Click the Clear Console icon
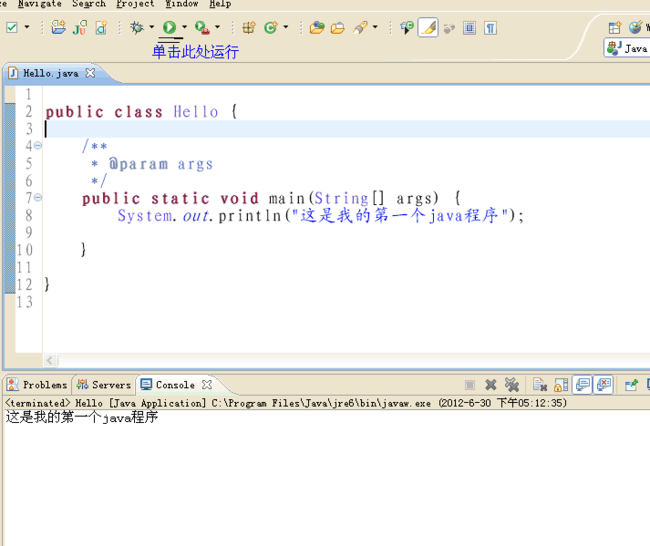The width and height of the screenshot is (650, 546). click(x=540, y=385)
